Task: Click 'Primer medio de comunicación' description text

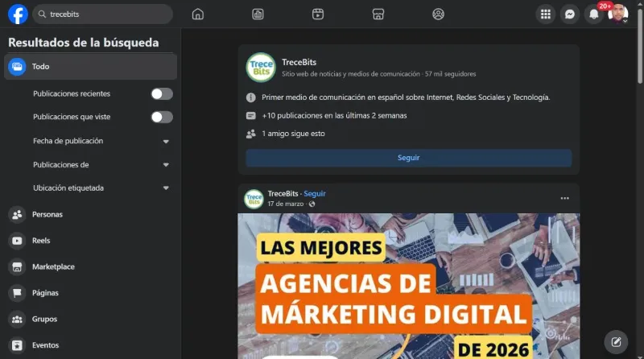Action: (406, 97)
